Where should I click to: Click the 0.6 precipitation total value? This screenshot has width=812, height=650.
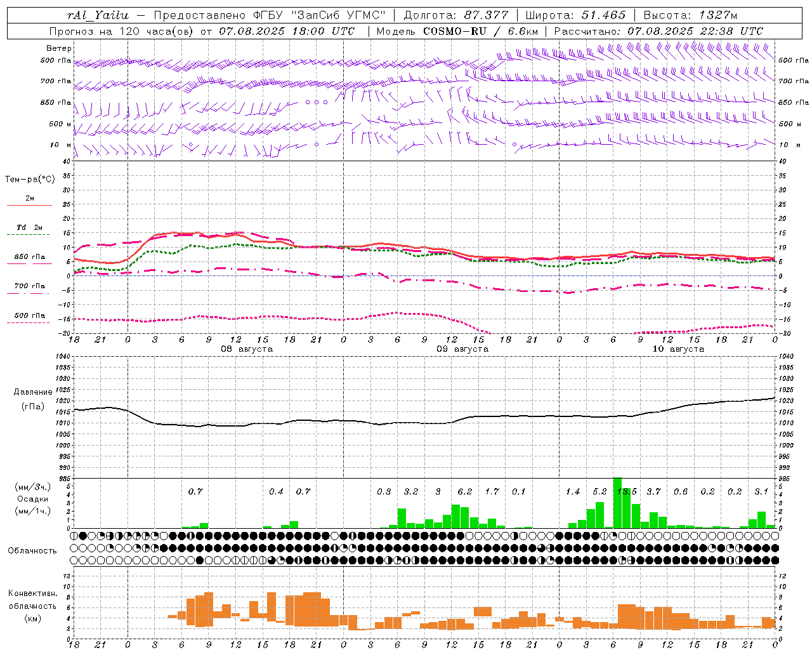(681, 491)
